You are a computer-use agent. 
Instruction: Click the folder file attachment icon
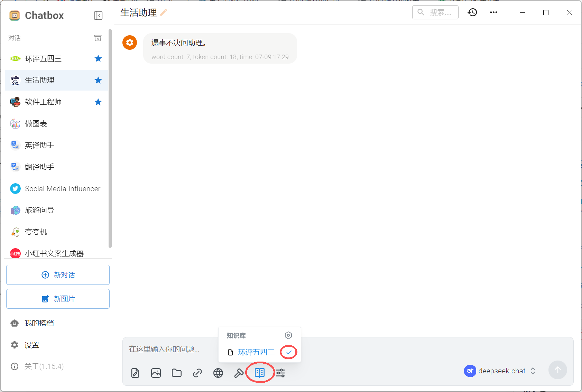pyautogui.click(x=177, y=373)
